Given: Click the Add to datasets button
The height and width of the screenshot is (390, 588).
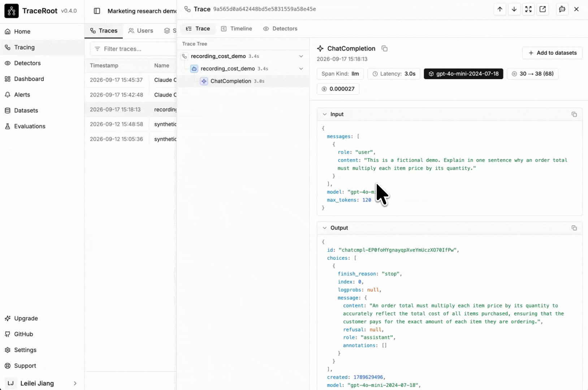Looking at the screenshot, I should tap(552, 53).
